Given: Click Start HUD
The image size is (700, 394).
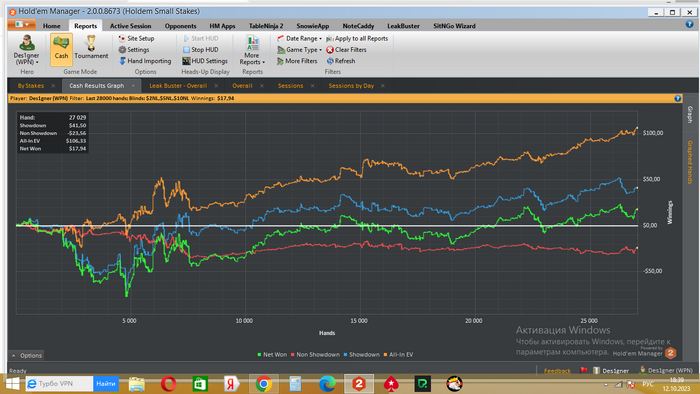Looking at the screenshot, I should 200,38.
